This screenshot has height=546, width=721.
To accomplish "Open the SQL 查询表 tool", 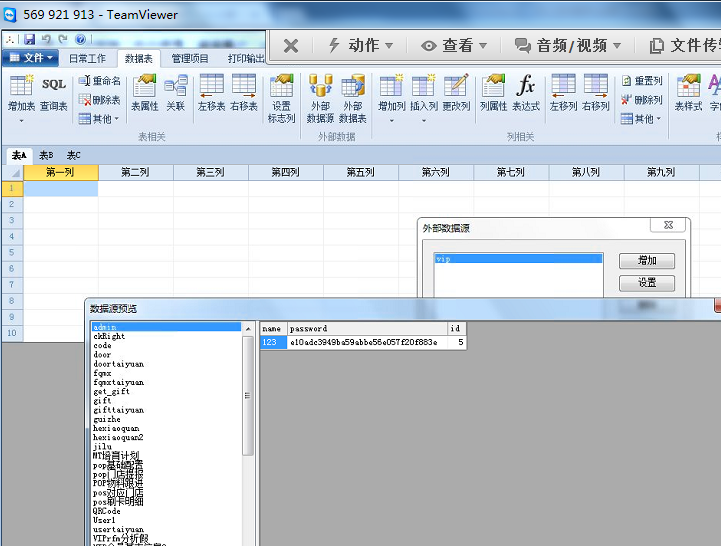I will point(53,91).
